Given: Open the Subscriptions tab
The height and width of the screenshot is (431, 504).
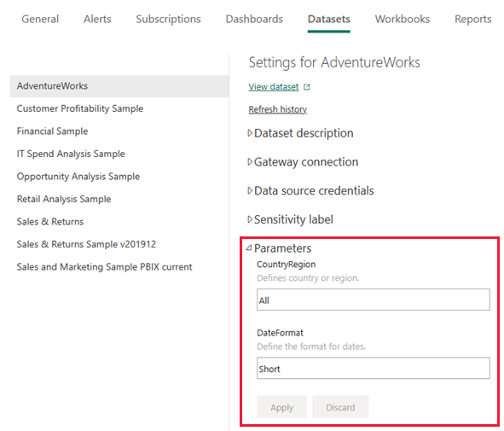Looking at the screenshot, I should (x=168, y=20).
